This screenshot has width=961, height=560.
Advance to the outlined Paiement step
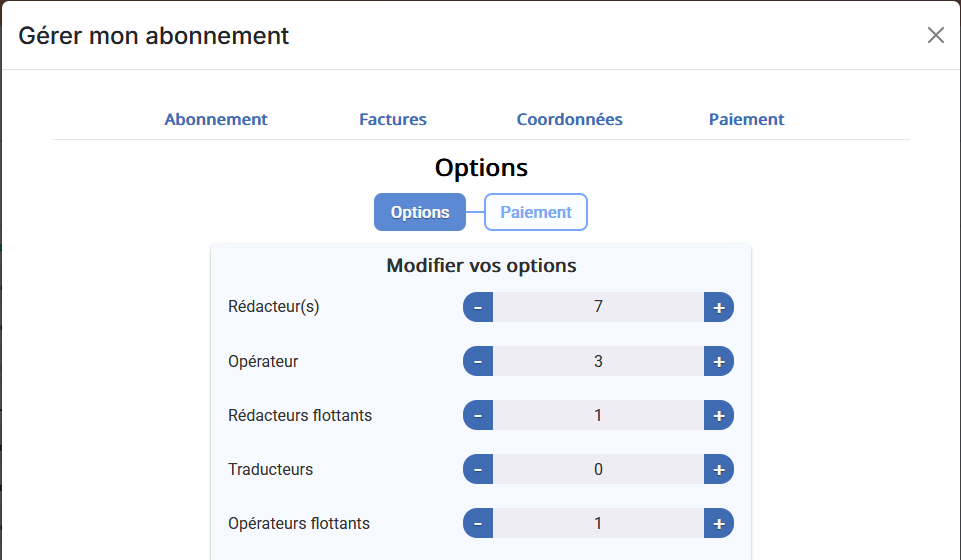[536, 212]
